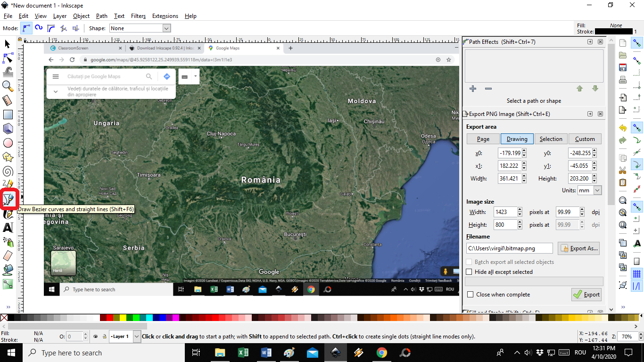Select Custom export area button
The height and width of the screenshot is (362, 644).
click(x=585, y=139)
